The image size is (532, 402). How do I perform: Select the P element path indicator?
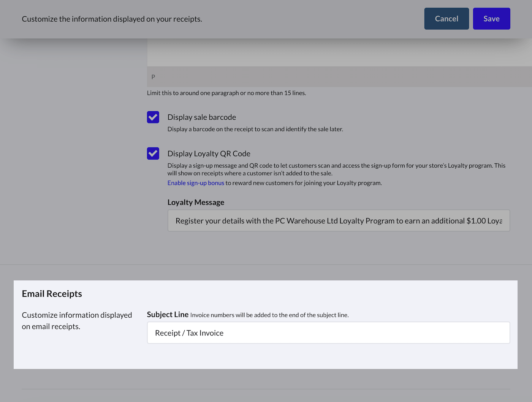[x=153, y=77]
